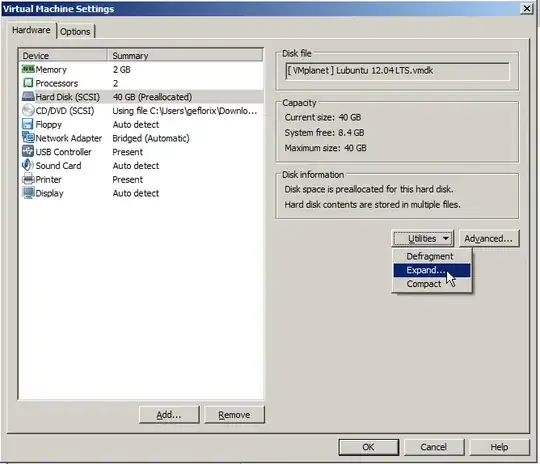Image resolution: width=540 pixels, height=464 pixels.
Task: Click the 'Bridged (Automatic)' summary
Action: (x=151, y=138)
